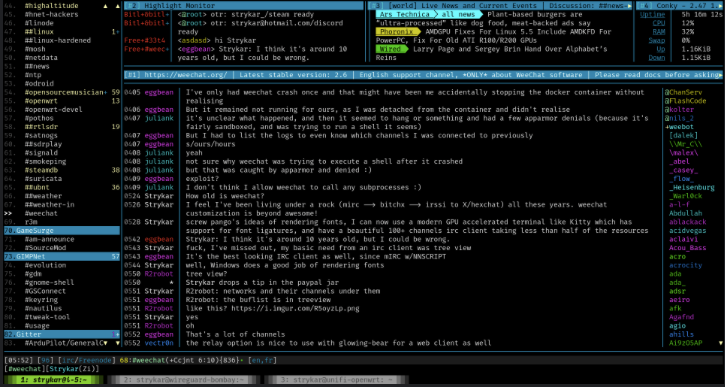Select the #weechat buffer in the buflist
Screen dimensions: 725x387
click(41, 213)
